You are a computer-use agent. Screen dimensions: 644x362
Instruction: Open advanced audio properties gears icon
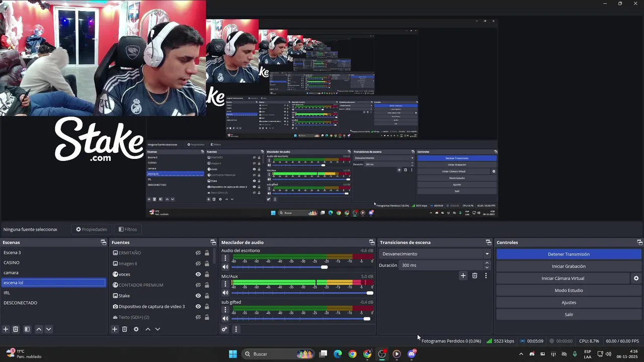click(x=224, y=329)
